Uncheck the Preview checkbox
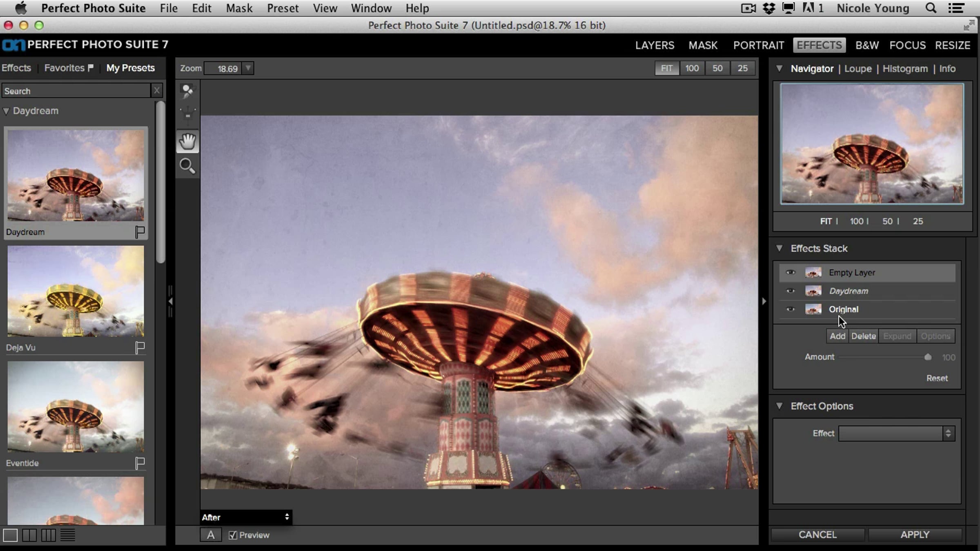The image size is (980, 551). coord(233,535)
